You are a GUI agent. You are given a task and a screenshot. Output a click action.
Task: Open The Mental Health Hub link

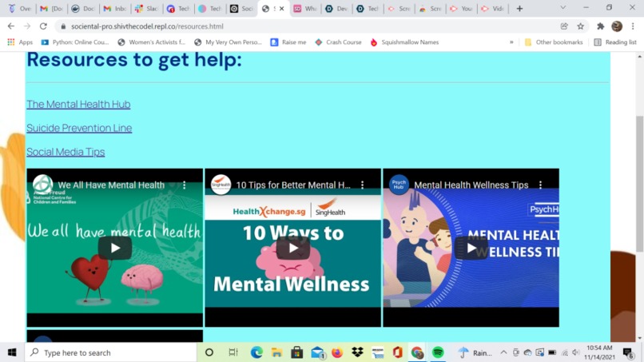click(78, 105)
